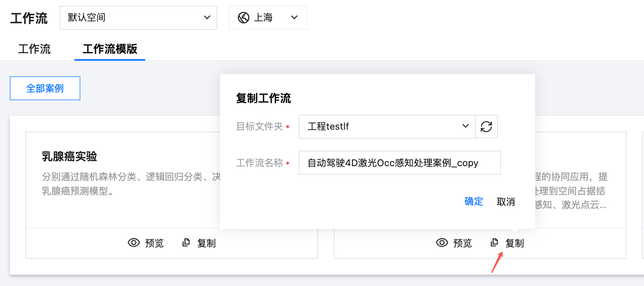Select the 工作流模版 tab
The width and height of the screenshot is (644, 286).
[110, 49]
